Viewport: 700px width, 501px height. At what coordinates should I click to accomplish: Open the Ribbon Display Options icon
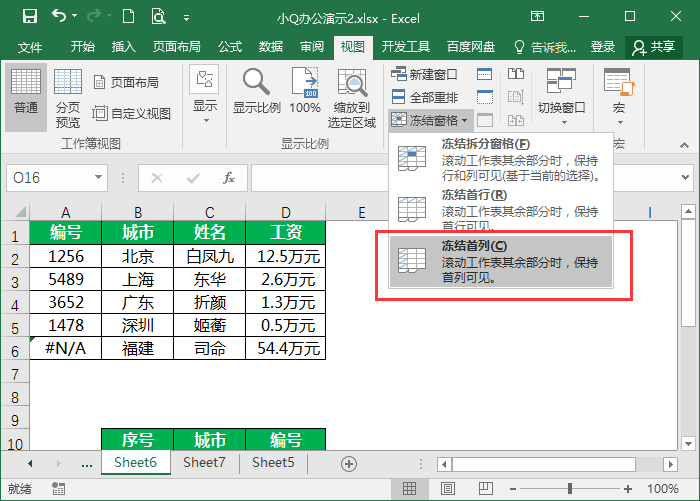(537, 17)
